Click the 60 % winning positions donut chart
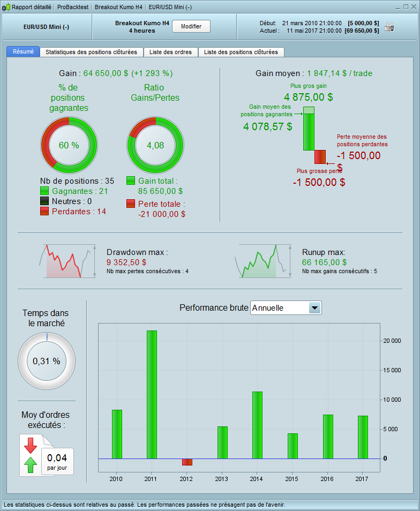Viewport: 420px width, 511px height. tap(69, 145)
